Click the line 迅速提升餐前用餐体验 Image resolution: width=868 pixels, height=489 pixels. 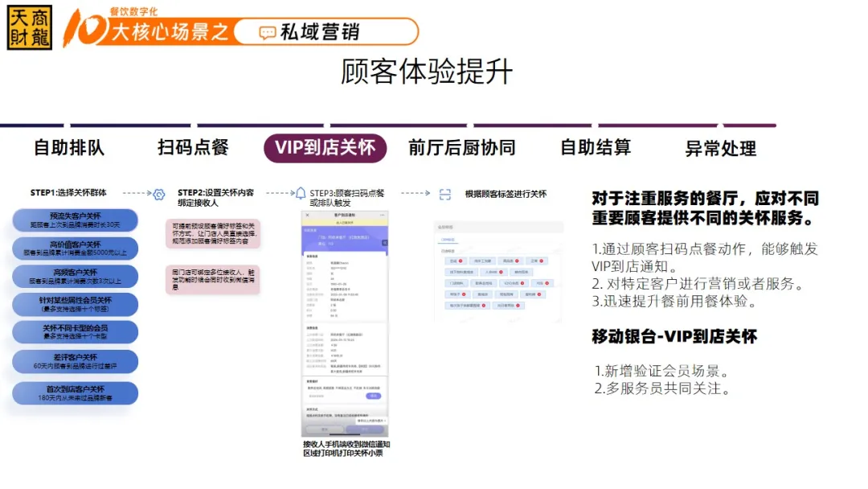coord(675,302)
